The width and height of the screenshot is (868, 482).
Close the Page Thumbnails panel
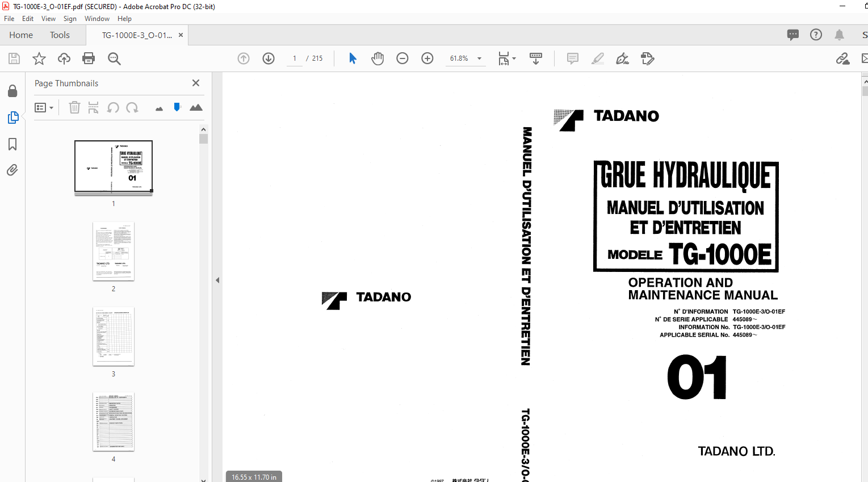[196, 83]
